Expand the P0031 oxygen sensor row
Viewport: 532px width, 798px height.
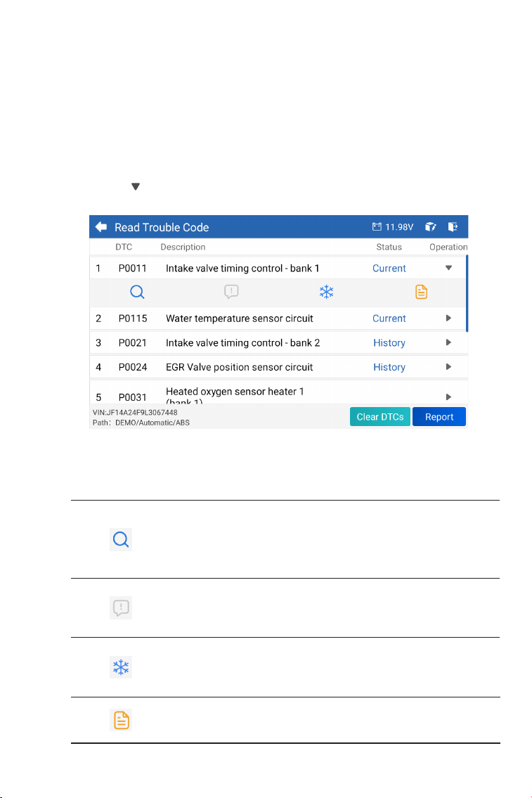(x=448, y=397)
